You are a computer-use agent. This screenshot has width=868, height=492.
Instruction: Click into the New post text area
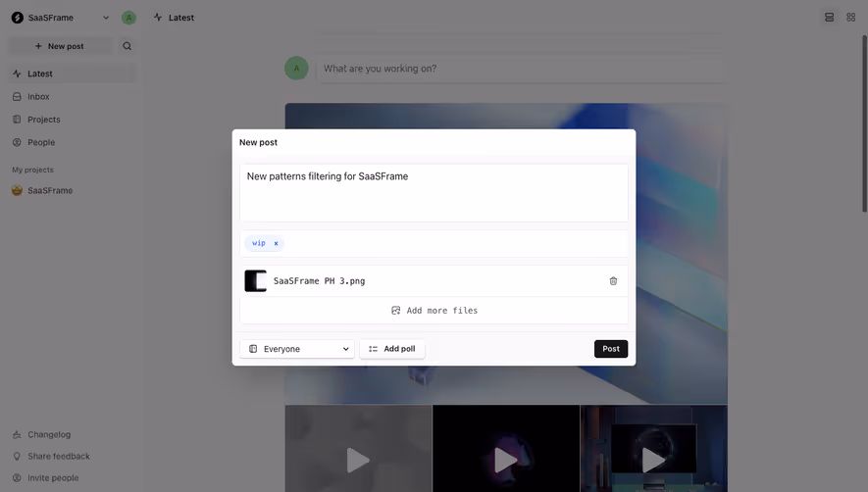434,193
